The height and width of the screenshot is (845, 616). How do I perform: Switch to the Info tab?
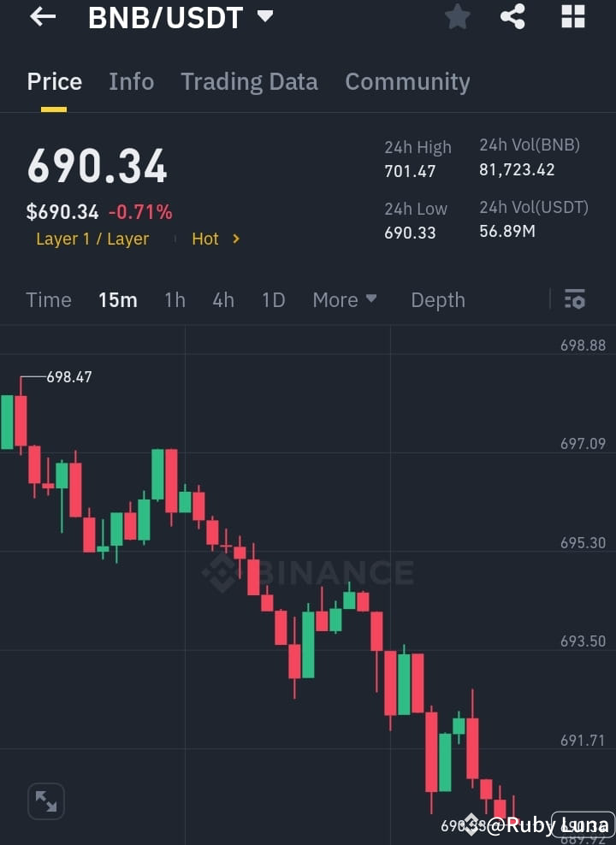tap(131, 81)
